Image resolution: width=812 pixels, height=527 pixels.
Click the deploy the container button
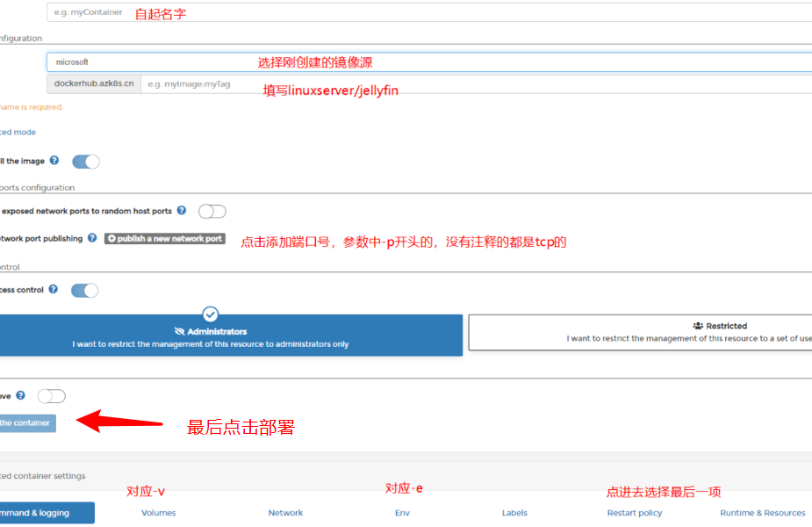pyautogui.click(x=27, y=422)
